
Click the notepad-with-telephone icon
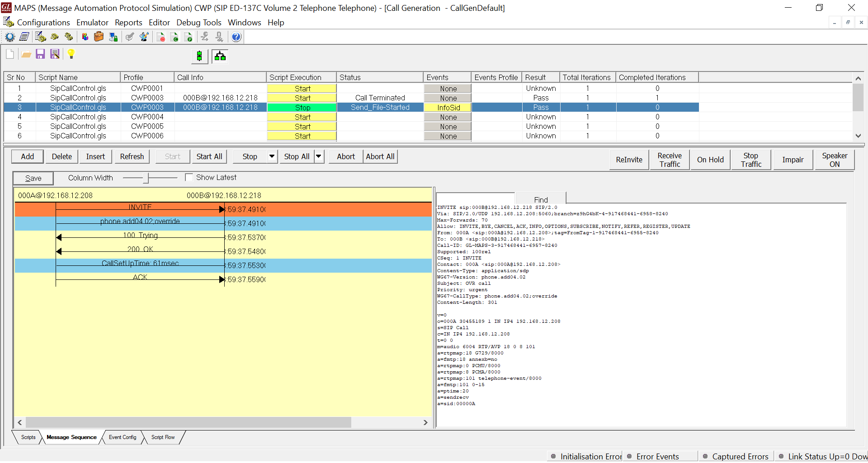[x=40, y=37]
